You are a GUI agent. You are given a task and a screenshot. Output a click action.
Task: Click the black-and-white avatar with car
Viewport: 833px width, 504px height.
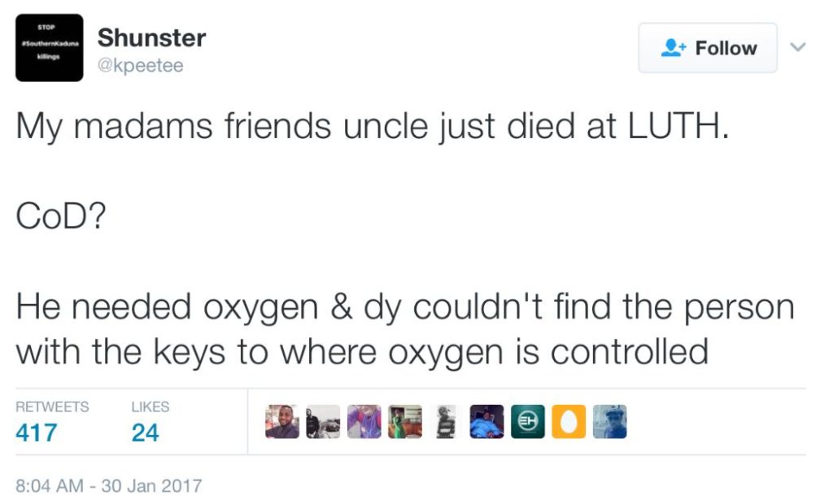point(323,422)
